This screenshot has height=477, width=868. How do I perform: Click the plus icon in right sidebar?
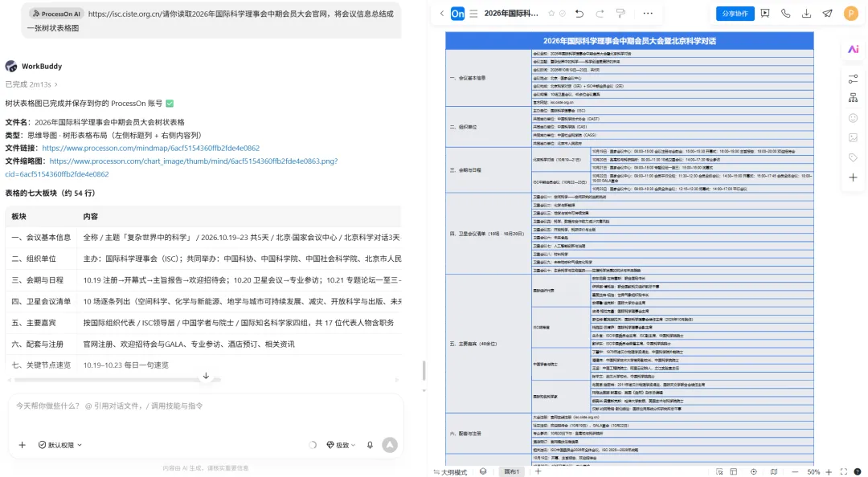click(853, 177)
